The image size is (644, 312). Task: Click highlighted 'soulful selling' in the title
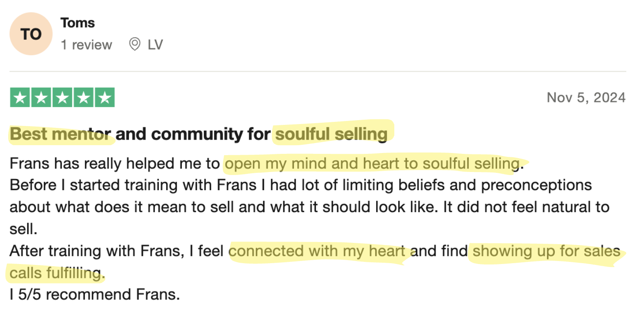[x=332, y=134]
